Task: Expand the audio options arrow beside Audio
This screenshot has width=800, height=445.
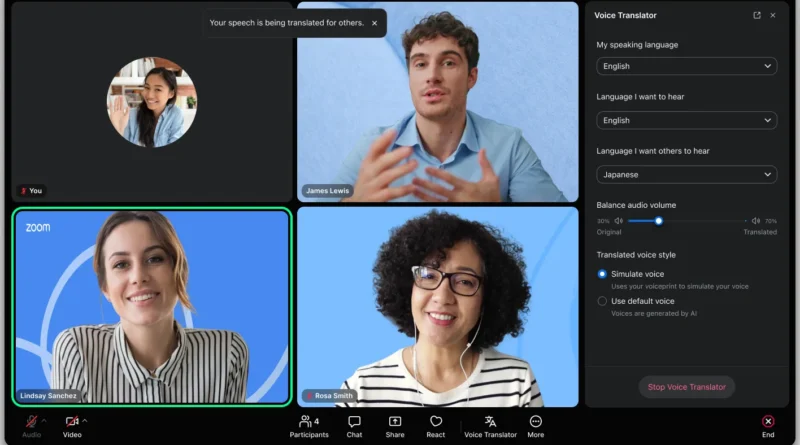Action: (x=44, y=421)
